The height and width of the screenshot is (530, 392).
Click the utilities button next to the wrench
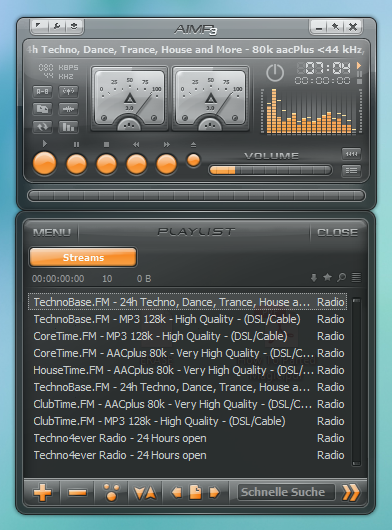tap(74, 26)
